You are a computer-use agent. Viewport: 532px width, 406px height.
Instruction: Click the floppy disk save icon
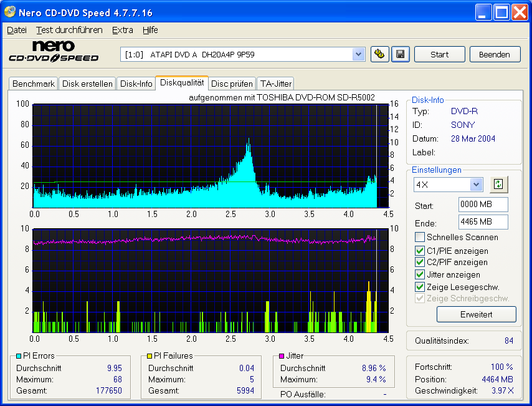click(x=400, y=54)
